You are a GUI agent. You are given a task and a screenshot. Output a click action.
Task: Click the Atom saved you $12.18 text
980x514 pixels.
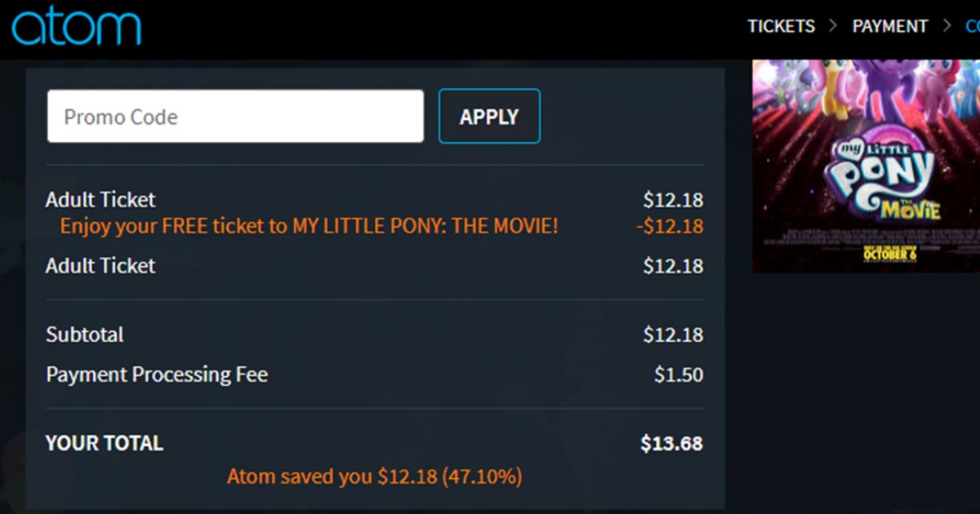coord(374,476)
